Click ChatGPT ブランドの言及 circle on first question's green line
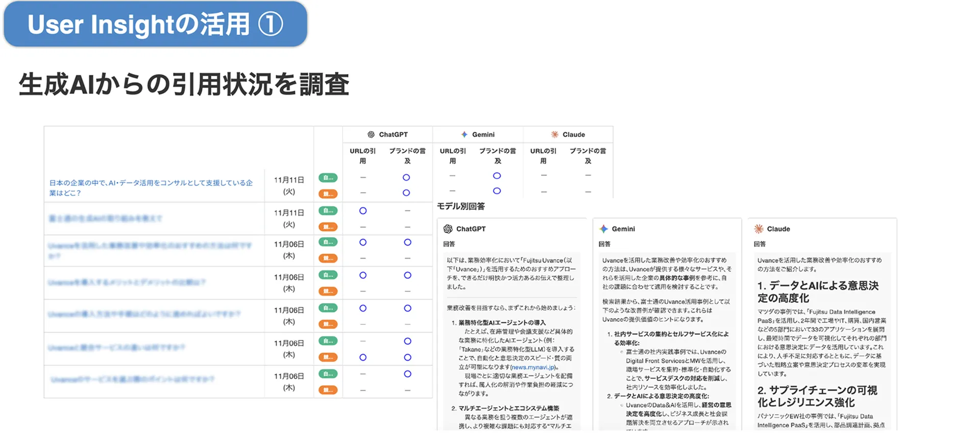980x447 pixels. point(406,177)
